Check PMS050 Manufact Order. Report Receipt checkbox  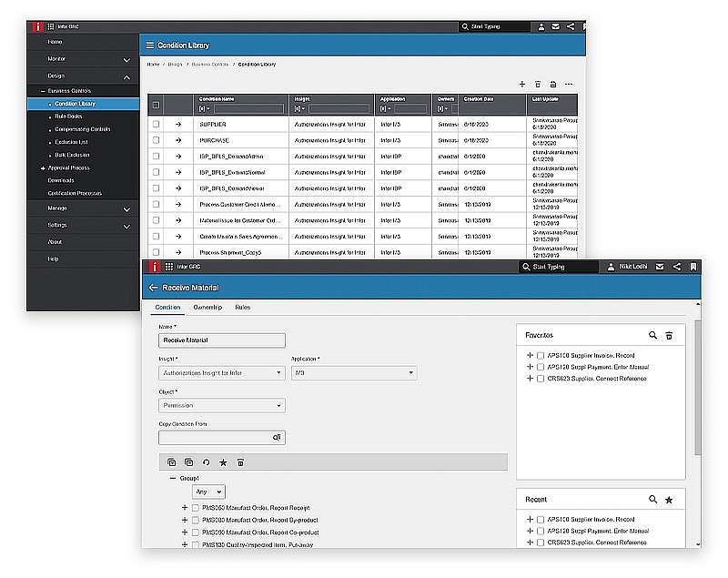(x=196, y=508)
